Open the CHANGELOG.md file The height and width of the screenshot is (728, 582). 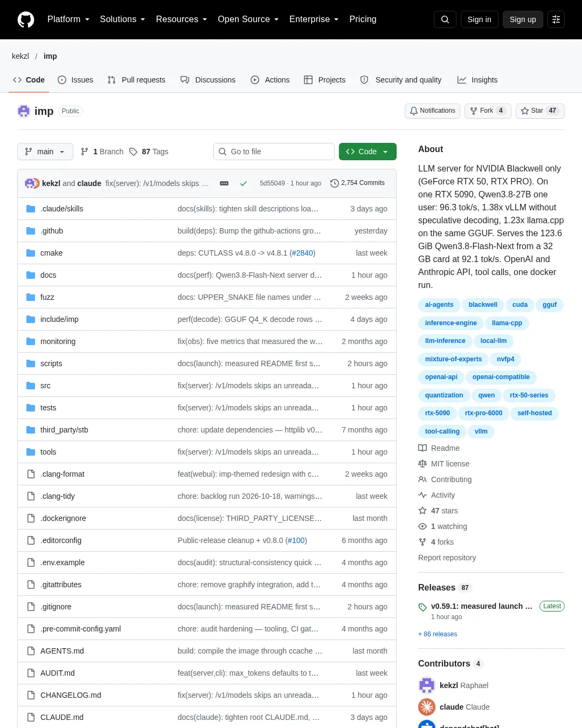(x=71, y=695)
